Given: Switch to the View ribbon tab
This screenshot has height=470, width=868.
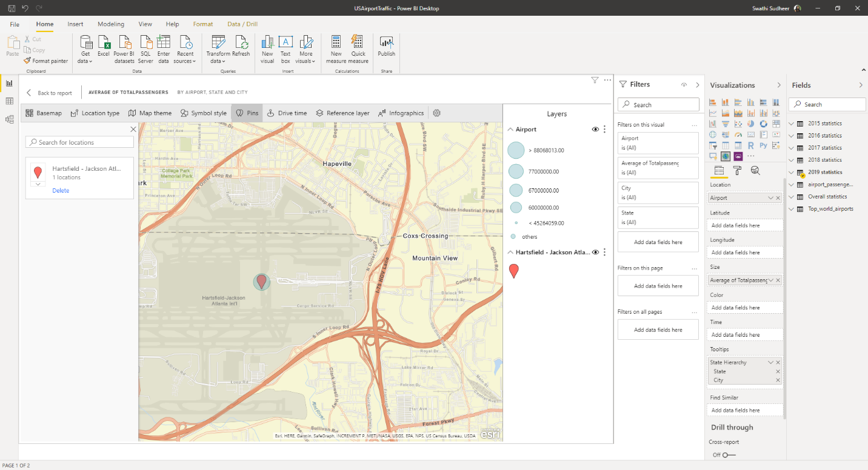Looking at the screenshot, I should [x=145, y=24].
